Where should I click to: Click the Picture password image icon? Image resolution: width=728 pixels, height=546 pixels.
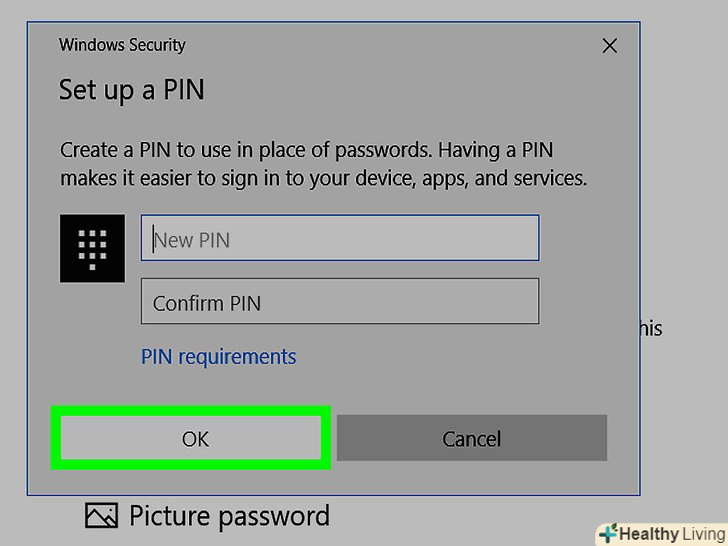click(101, 516)
